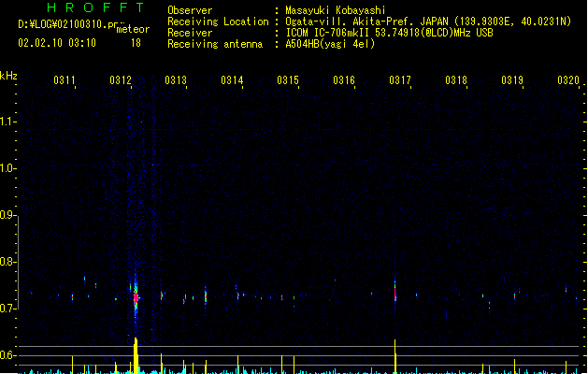
Task: Click the meteor echo streak at 0317
Action: (394, 293)
